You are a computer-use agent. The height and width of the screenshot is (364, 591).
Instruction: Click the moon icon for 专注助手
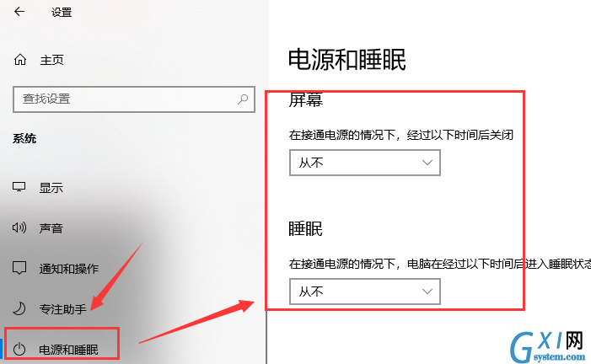click(x=19, y=308)
